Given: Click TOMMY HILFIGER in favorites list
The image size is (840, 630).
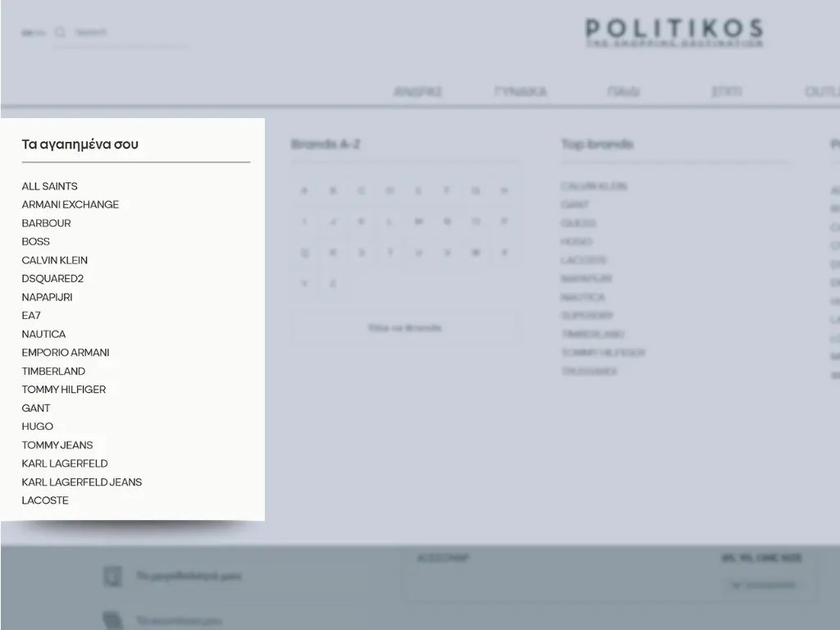Looking at the screenshot, I should pos(63,390).
